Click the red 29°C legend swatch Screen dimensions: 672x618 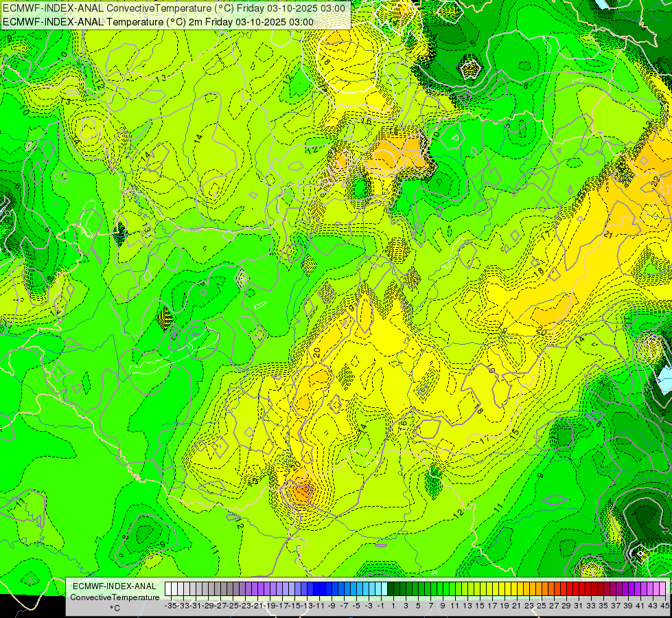564,589
